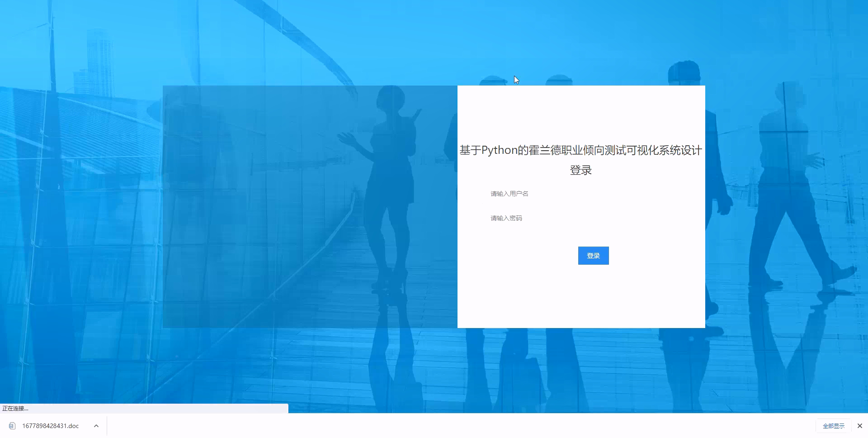Select the password placeholder text
This screenshot has width=868, height=438.
(x=506, y=218)
